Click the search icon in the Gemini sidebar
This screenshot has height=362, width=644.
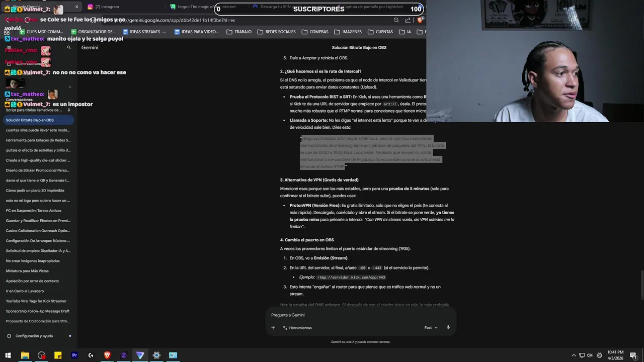69,47
